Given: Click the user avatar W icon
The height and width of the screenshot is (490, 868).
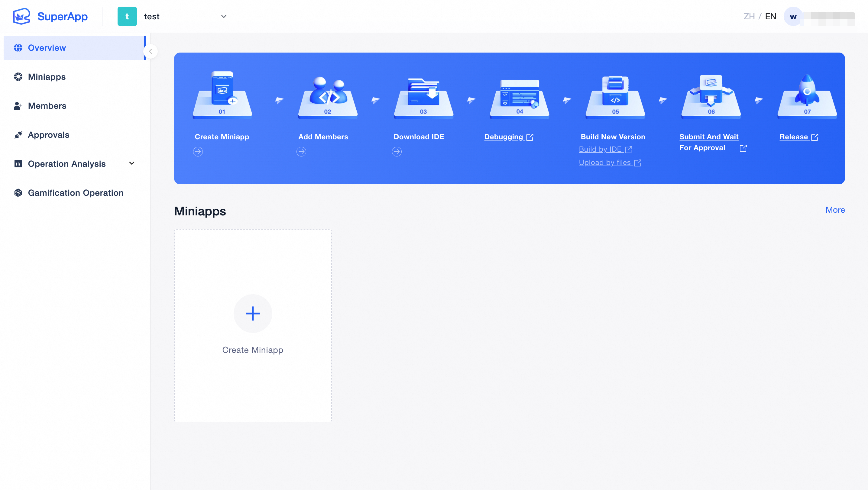Looking at the screenshot, I should click(x=793, y=17).
